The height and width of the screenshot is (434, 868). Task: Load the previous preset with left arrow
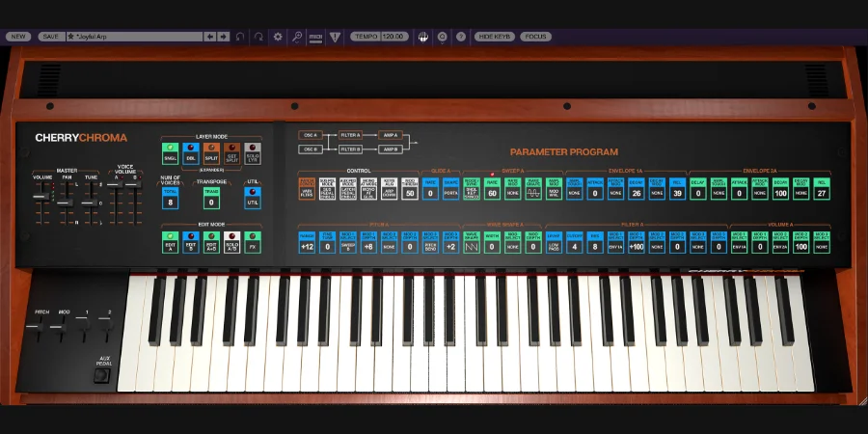[x=210, y=37]
